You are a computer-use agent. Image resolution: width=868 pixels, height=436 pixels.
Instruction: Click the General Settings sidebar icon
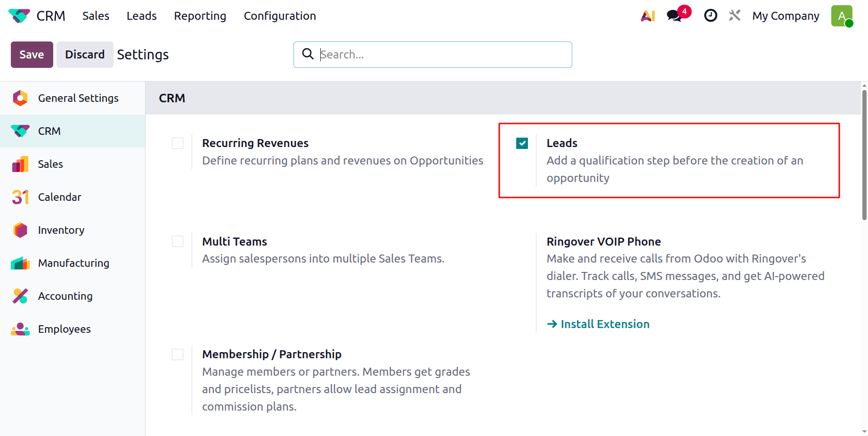coord(20,98)
